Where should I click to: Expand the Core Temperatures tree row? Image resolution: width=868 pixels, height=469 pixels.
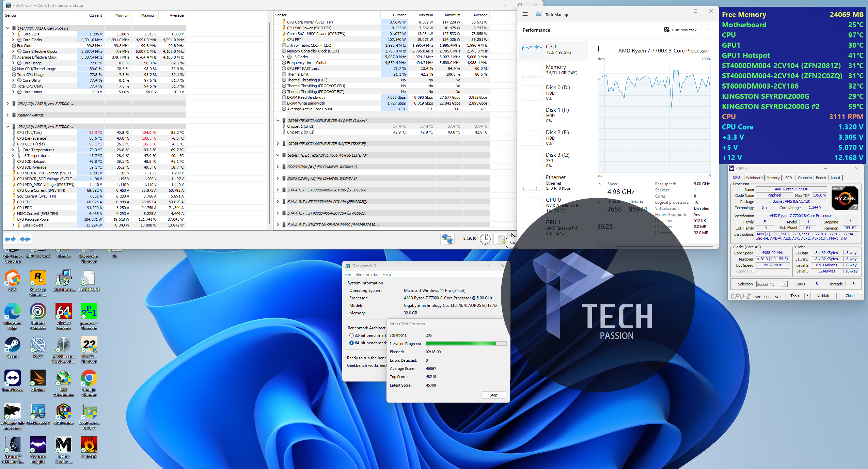tap(13, 150)
